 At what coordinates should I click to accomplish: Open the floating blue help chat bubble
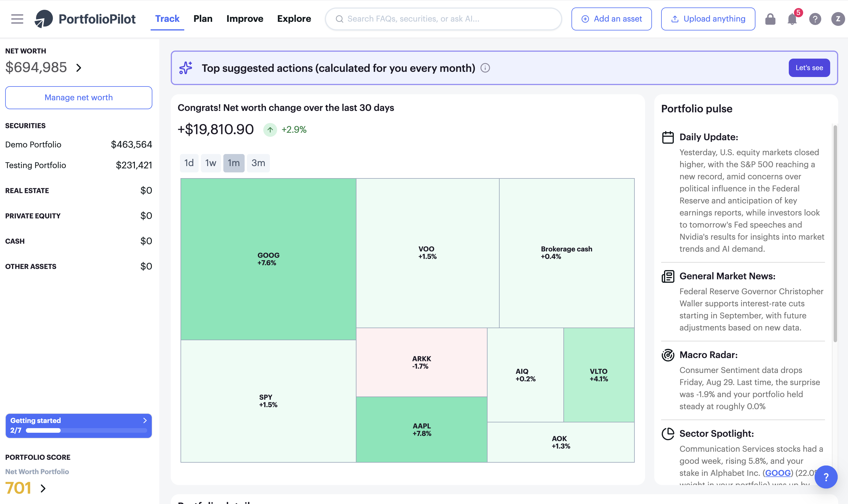tap(826, 477)
